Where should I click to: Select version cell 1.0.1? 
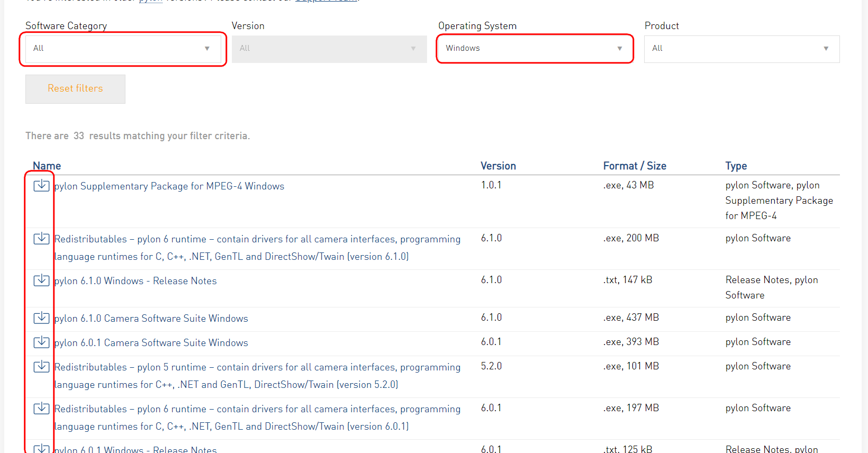[491, 185]
